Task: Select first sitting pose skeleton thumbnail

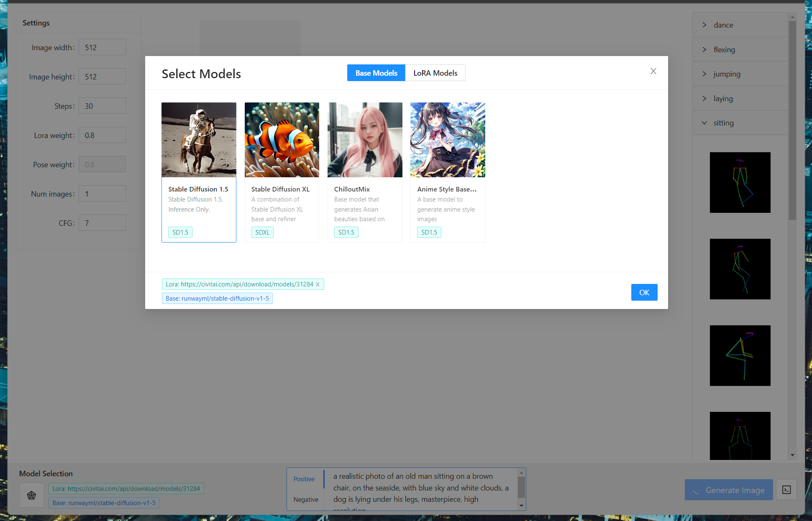Action: (x=740, y=182)
